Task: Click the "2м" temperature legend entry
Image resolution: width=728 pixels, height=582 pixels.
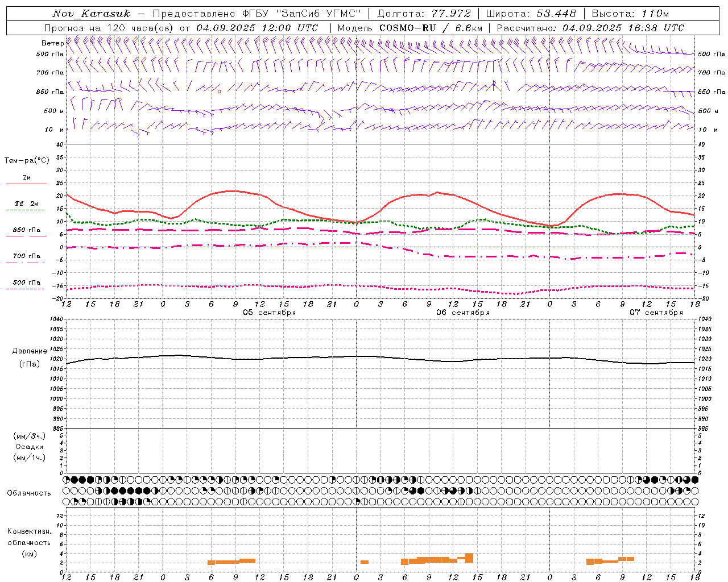Action: [27, 177]
